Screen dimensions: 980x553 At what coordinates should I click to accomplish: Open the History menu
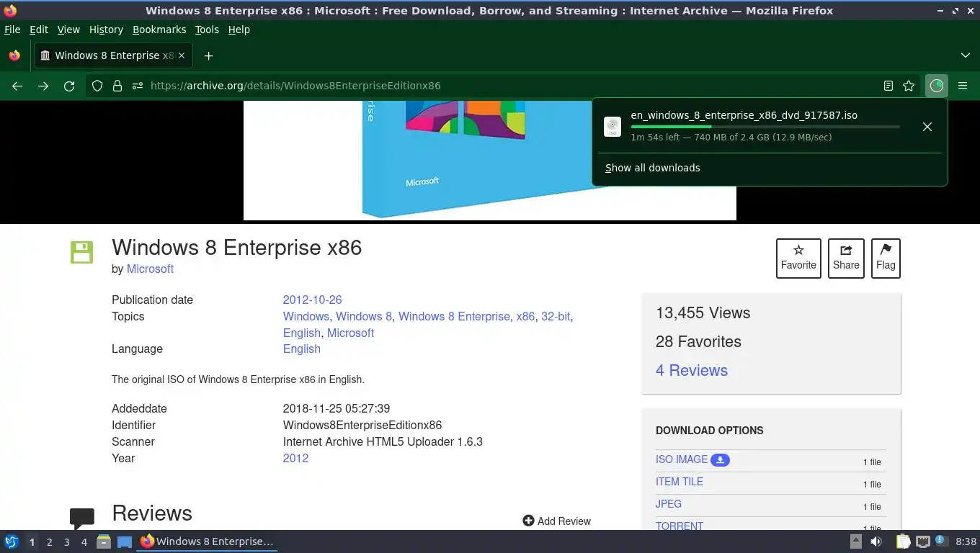106,30
